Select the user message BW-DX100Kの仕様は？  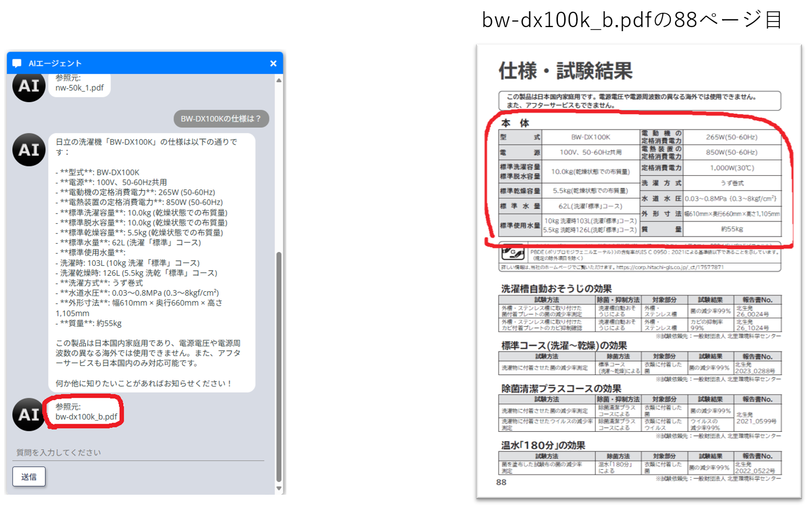221,119
